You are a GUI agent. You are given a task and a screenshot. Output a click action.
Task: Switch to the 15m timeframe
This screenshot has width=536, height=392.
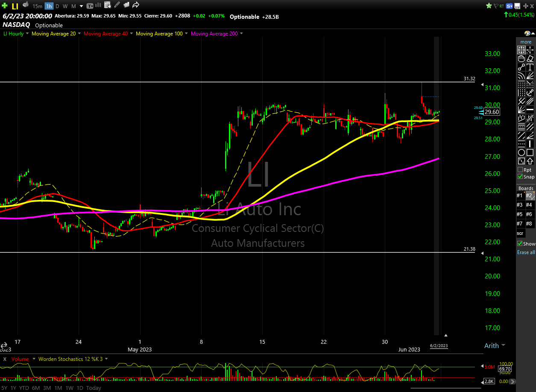pos(37,6)
